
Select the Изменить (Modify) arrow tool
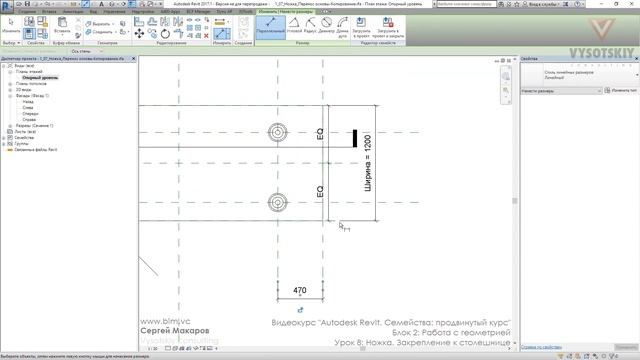pos(11,25)
